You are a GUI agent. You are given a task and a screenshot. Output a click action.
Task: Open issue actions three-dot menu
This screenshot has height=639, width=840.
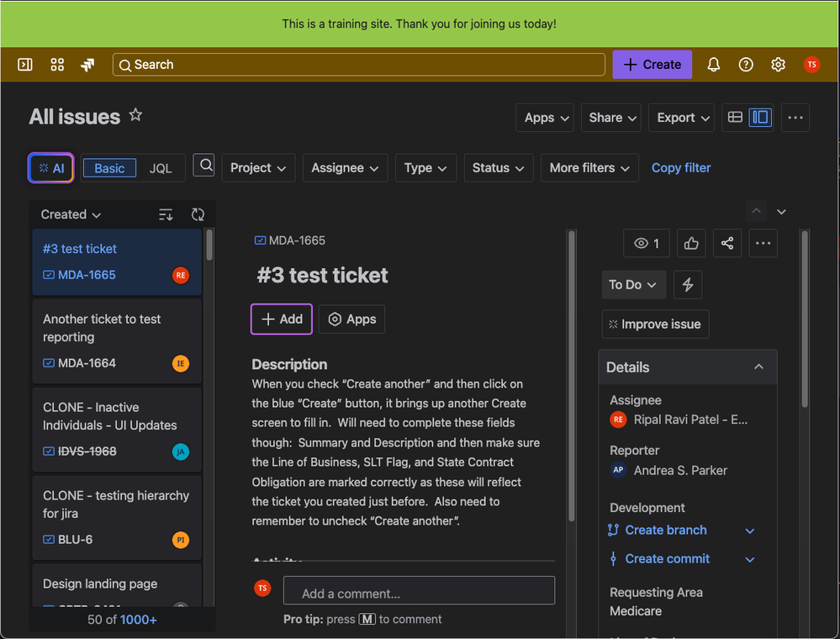pos(763,244)
